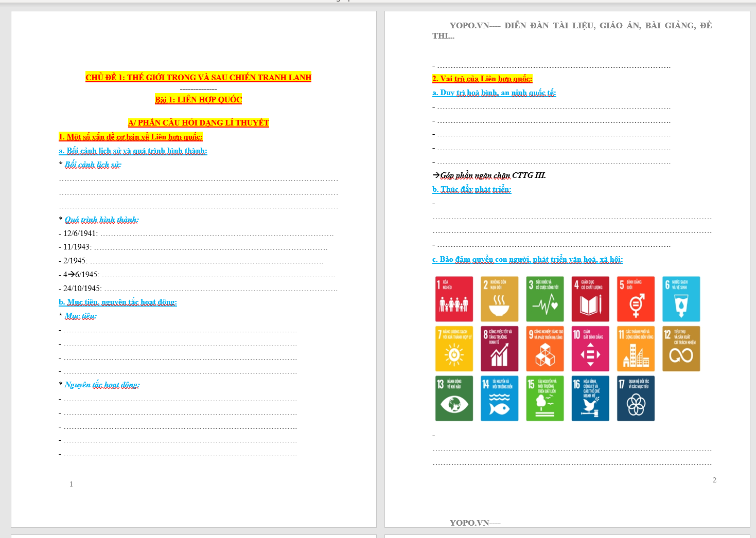Click the SDG 1 'Xóa nghèo' red icon
The image size is (756, 538).
point(454,299)
